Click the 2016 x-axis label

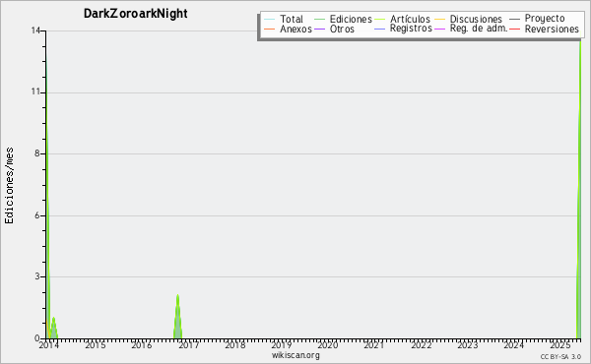[142, 344]
